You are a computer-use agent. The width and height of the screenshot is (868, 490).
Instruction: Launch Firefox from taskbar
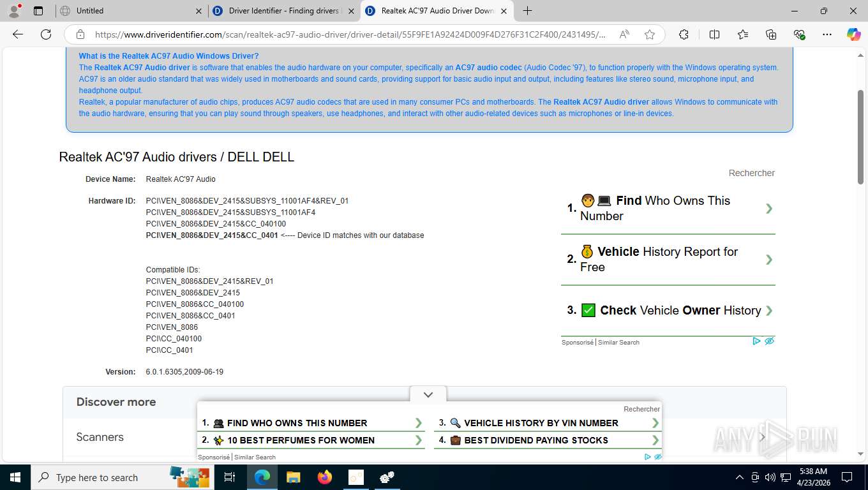coord(324,477)
